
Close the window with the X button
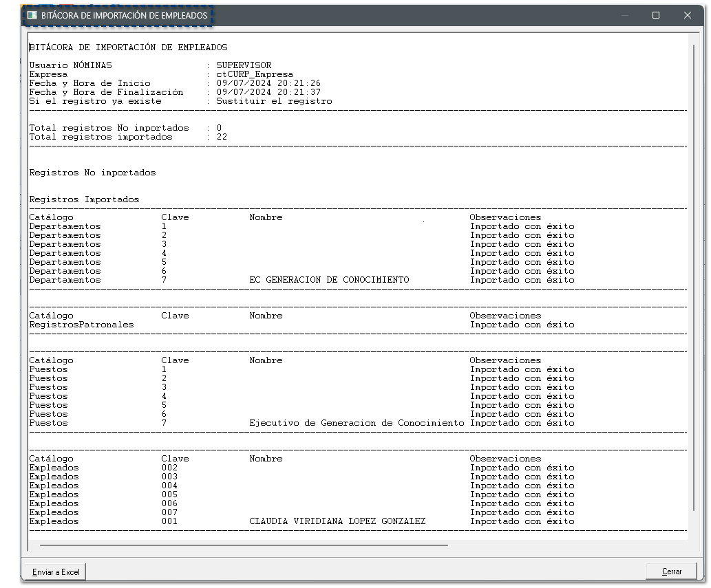687,15
